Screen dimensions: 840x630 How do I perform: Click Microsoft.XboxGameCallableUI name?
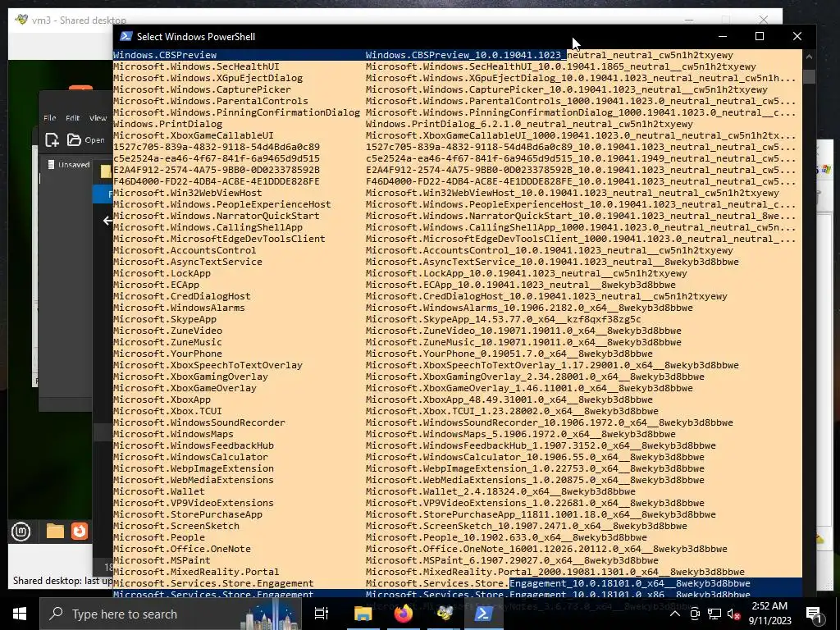(x=194, y=135)
